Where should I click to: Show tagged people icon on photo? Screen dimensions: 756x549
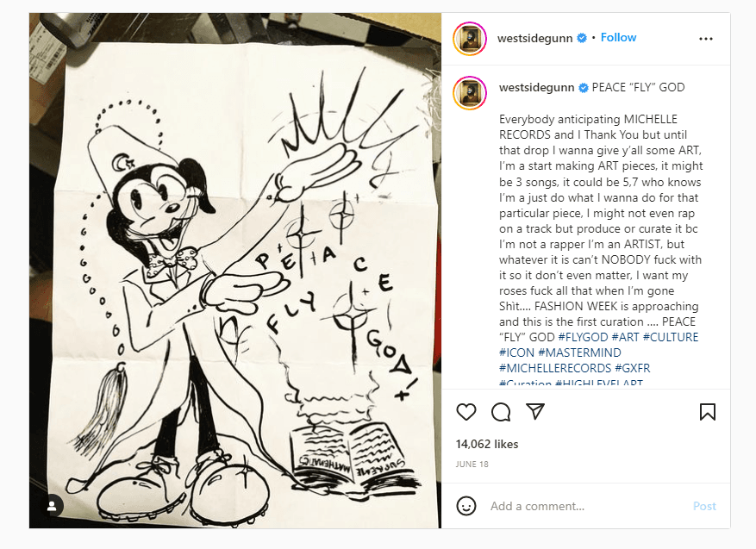(x=52, y=506)
